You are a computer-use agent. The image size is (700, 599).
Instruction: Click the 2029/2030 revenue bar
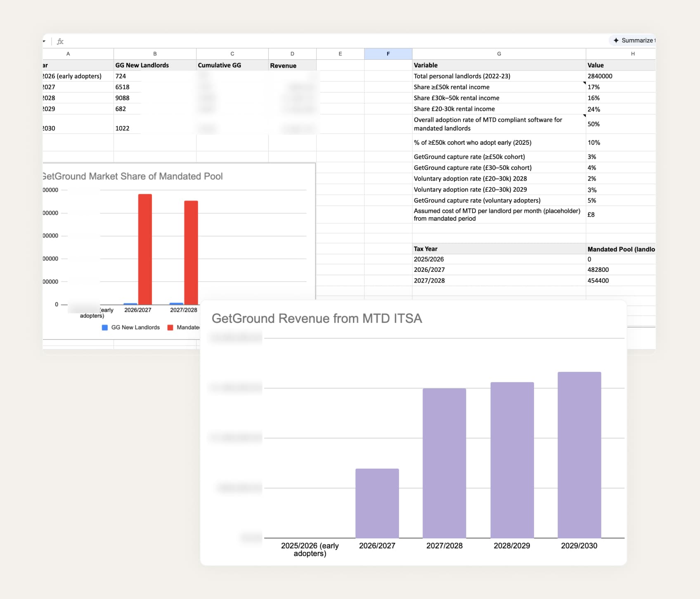(x=579, y=454)
